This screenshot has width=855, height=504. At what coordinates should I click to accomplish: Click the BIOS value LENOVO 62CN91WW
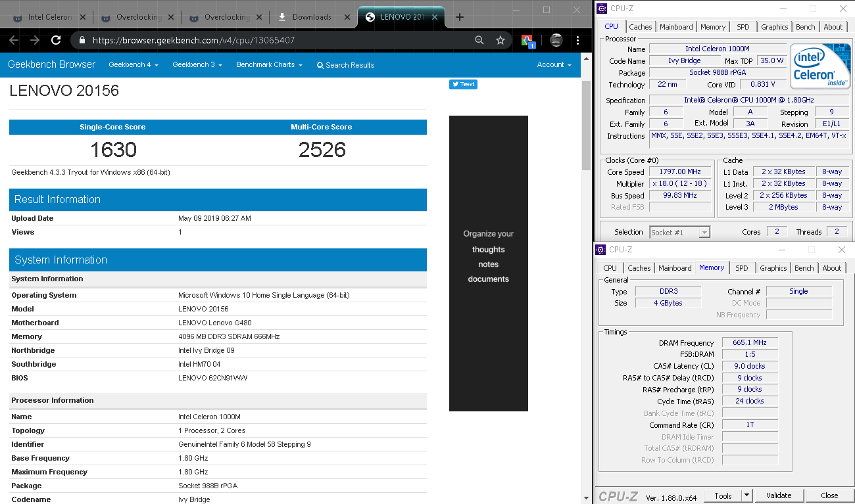(213, 378)
